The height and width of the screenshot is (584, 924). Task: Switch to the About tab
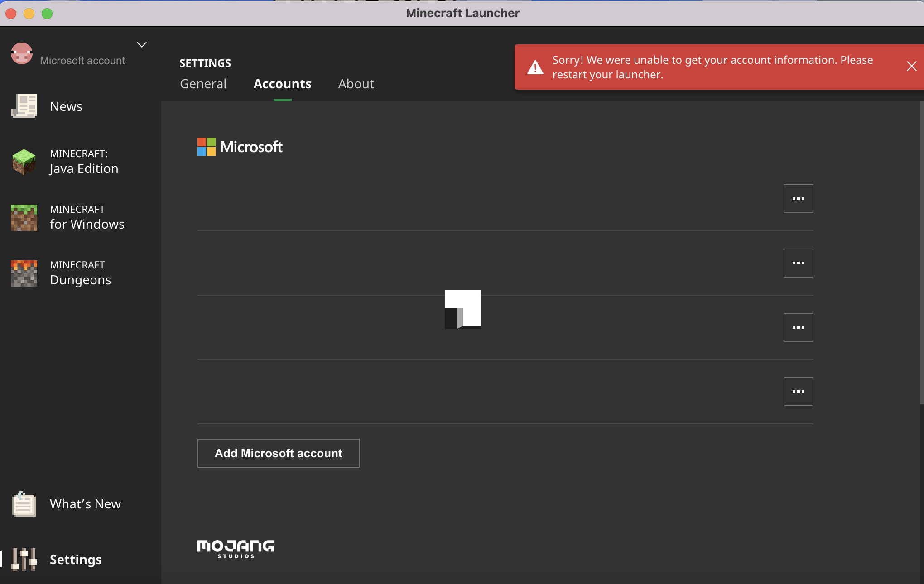[x=356, y=84]
